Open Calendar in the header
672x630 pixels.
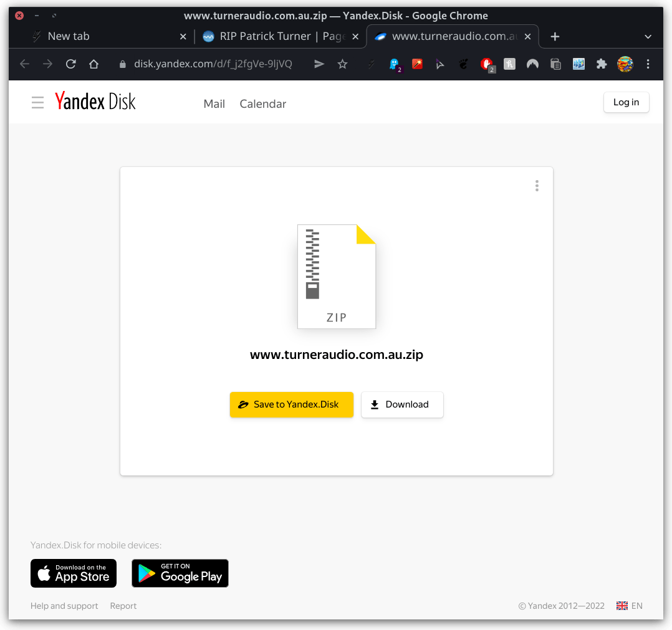tap(262, 104)
